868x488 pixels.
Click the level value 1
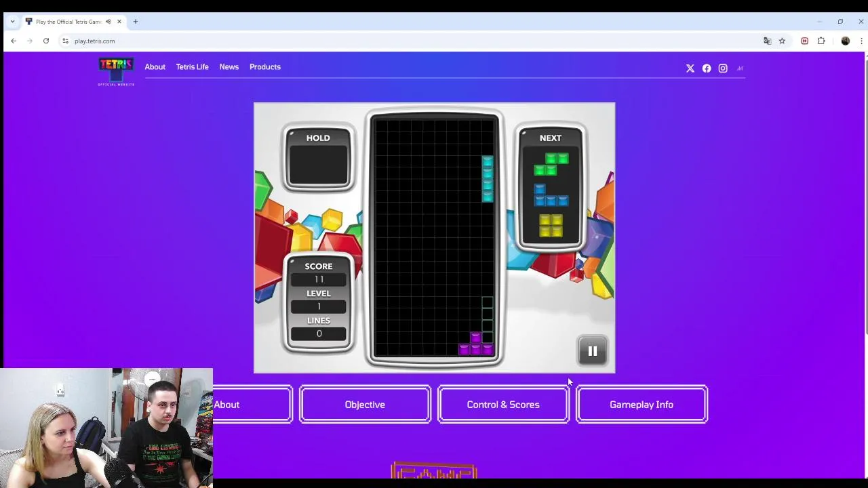tap(319, 306)
